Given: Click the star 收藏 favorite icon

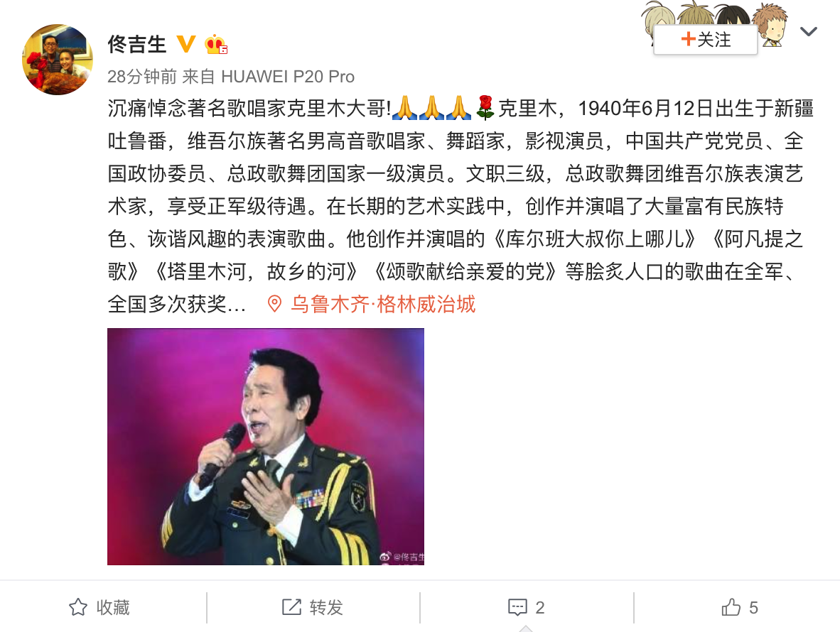Looking at the screenshot, I should [78, 607].
